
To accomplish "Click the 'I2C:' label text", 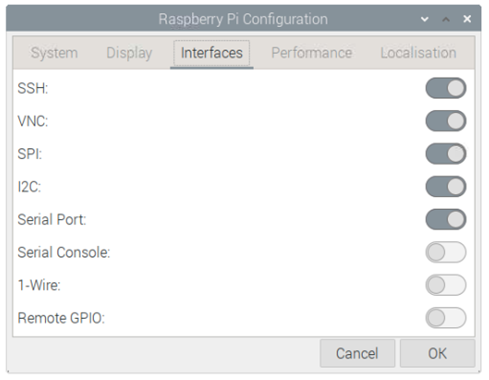I will 29,187.
